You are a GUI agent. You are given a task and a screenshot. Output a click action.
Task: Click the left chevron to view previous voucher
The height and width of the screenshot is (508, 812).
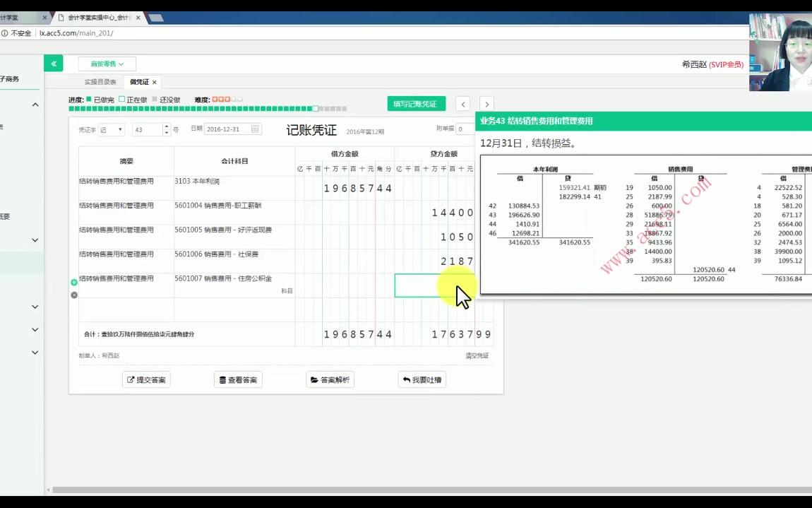click(462, 104)
